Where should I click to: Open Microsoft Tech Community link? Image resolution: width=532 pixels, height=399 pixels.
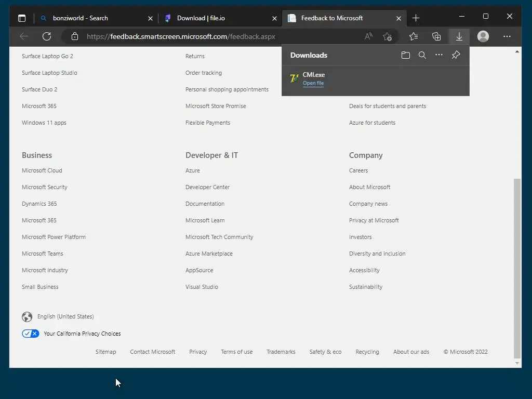tap(219, 237)
